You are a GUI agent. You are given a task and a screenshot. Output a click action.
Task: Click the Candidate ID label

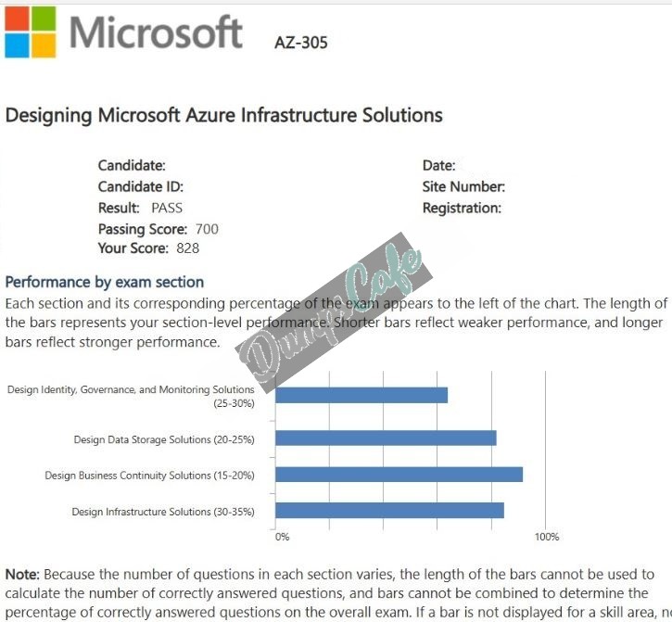(x=141, y=187)
